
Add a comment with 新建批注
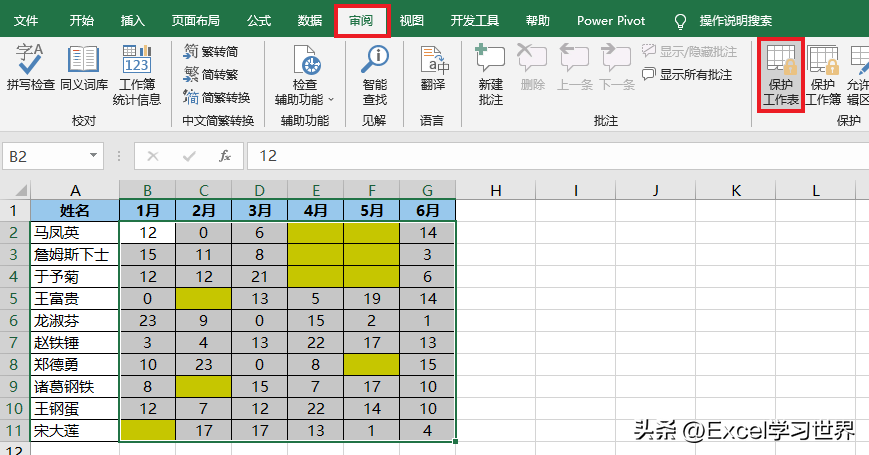490,75
